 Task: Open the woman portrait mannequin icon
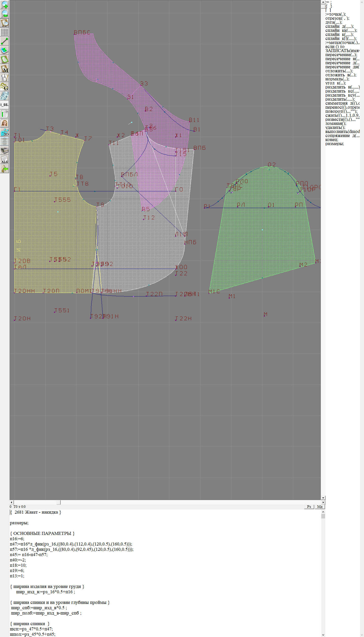click(5, 123)
